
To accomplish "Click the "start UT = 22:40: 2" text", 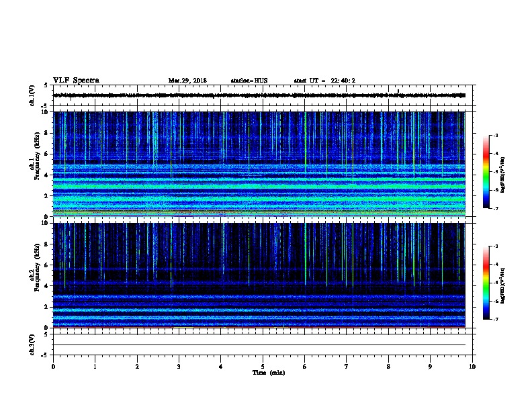I will pyautogui.click(x=324, y=81).
